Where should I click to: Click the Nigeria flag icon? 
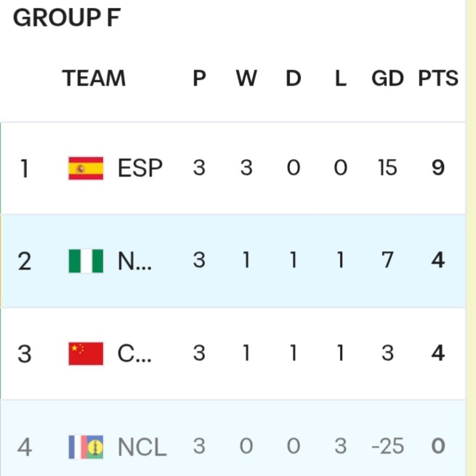(86, 261)
